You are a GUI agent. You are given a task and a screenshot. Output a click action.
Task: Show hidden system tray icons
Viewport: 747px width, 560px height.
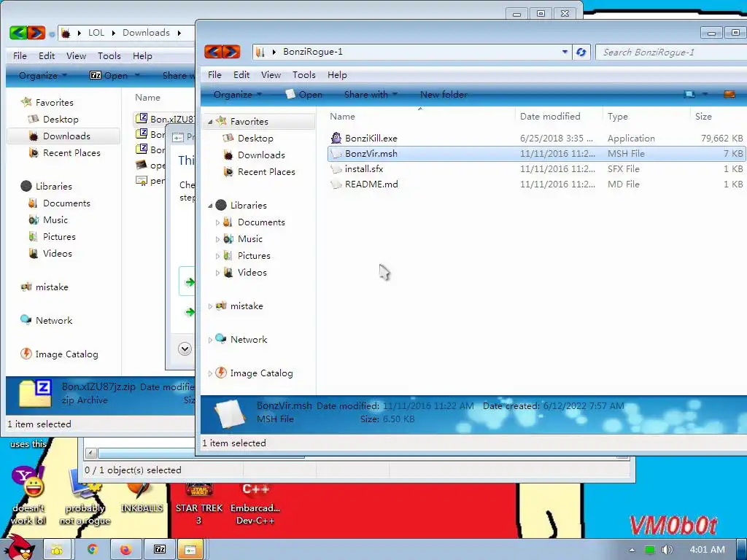click(x=632, y=550)
